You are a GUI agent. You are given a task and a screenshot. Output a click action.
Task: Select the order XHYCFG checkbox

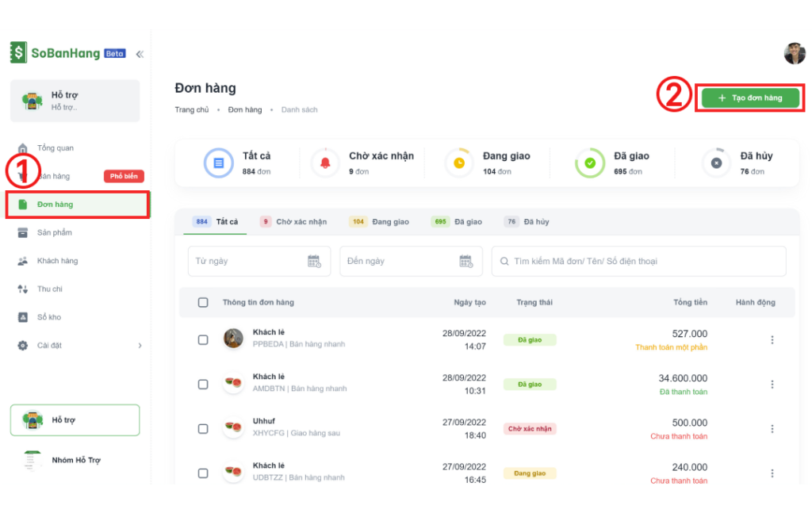click(203, 428)
